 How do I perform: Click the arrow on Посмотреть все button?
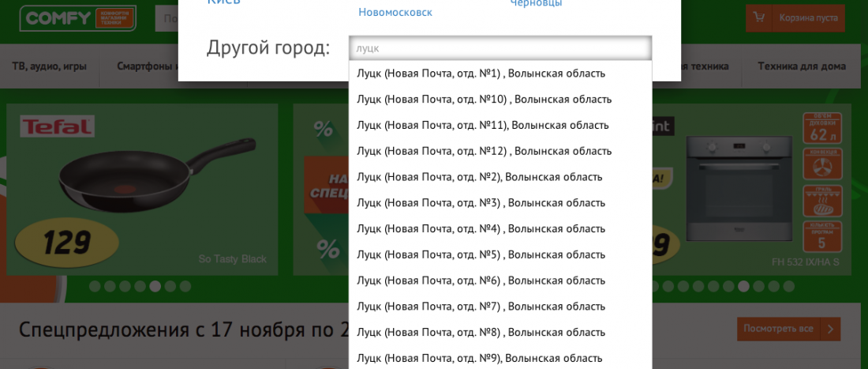tap(830, 329)
